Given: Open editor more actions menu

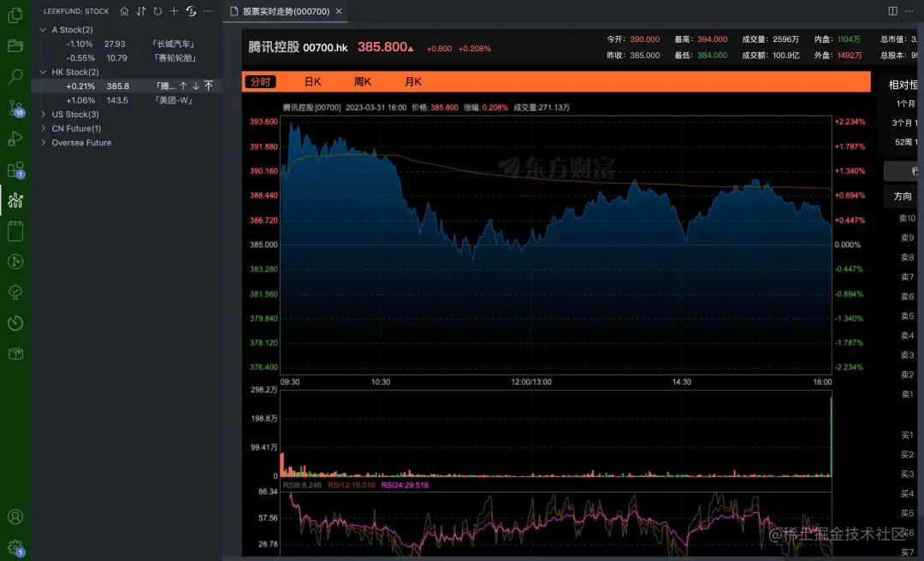Looking at the screenshot, I should pos(909,11).
